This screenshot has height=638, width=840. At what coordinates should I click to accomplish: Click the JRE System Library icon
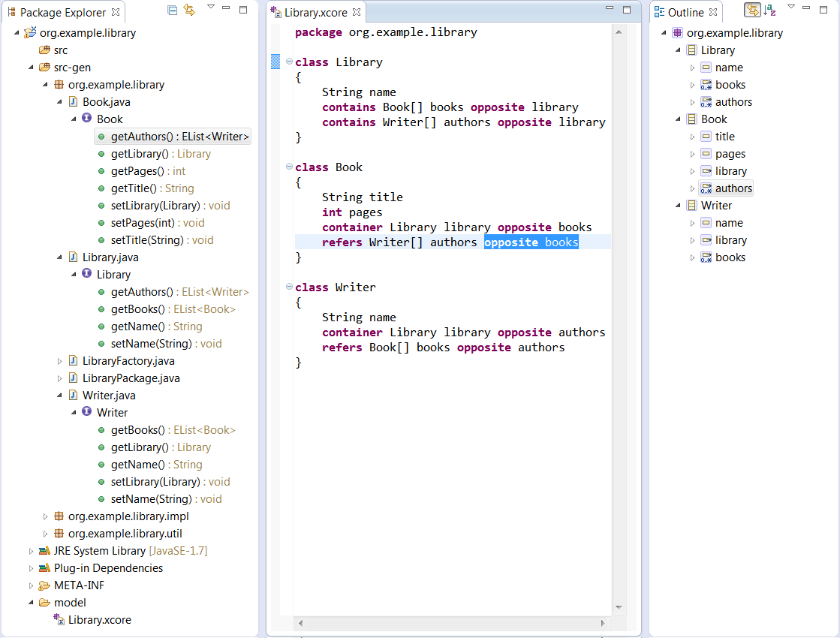(44, 551)
